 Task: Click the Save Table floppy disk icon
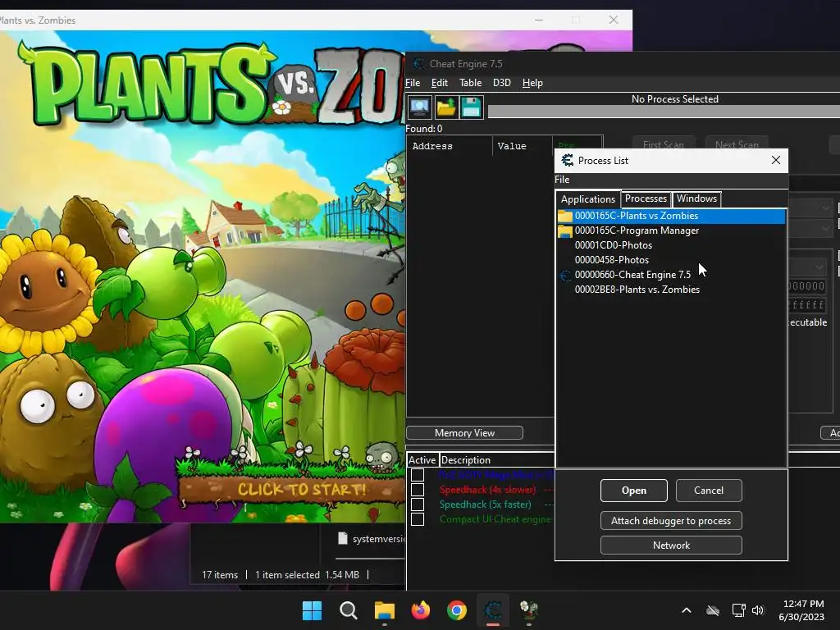[472, 107]
